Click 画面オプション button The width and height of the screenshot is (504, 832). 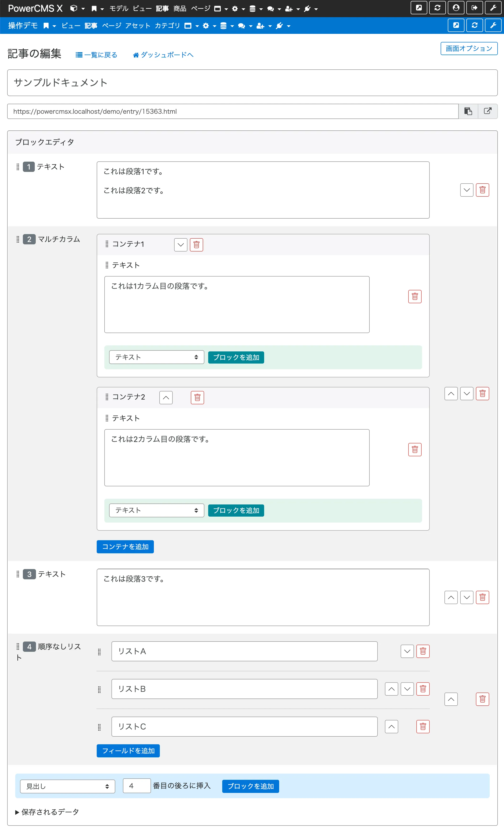(x=469, y=48)
